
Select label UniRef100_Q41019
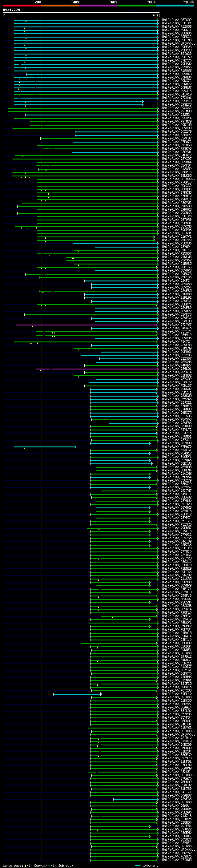click(177, 94)
